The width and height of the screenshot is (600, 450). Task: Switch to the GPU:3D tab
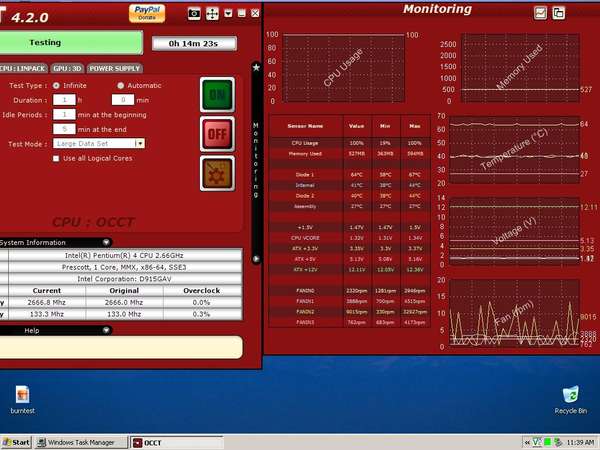pyautogui.click(x=67, y=68)
